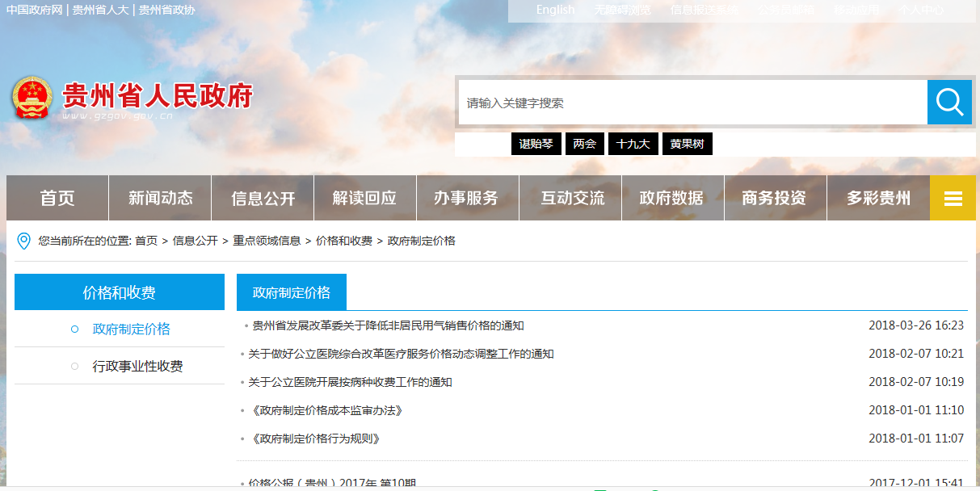Open the 《政府制定价格行为规则》 article
Screen dimensions: 980x491
coord(316,439)
